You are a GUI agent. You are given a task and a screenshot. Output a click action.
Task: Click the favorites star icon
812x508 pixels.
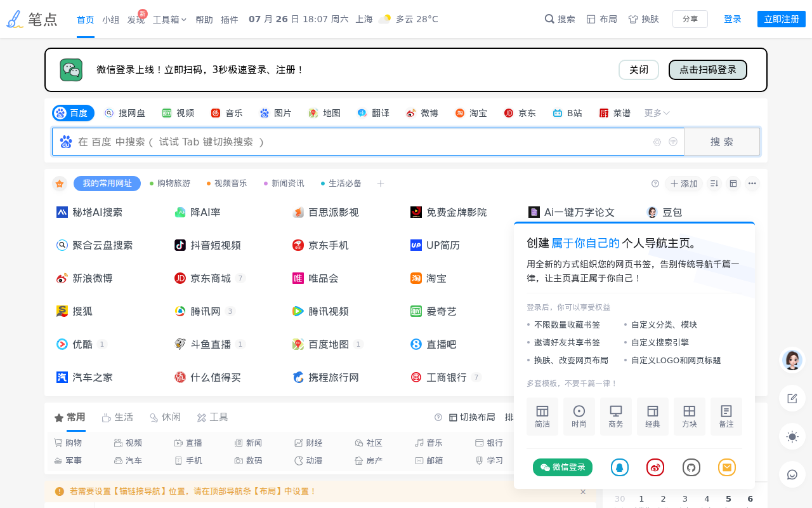pos(60,184)
